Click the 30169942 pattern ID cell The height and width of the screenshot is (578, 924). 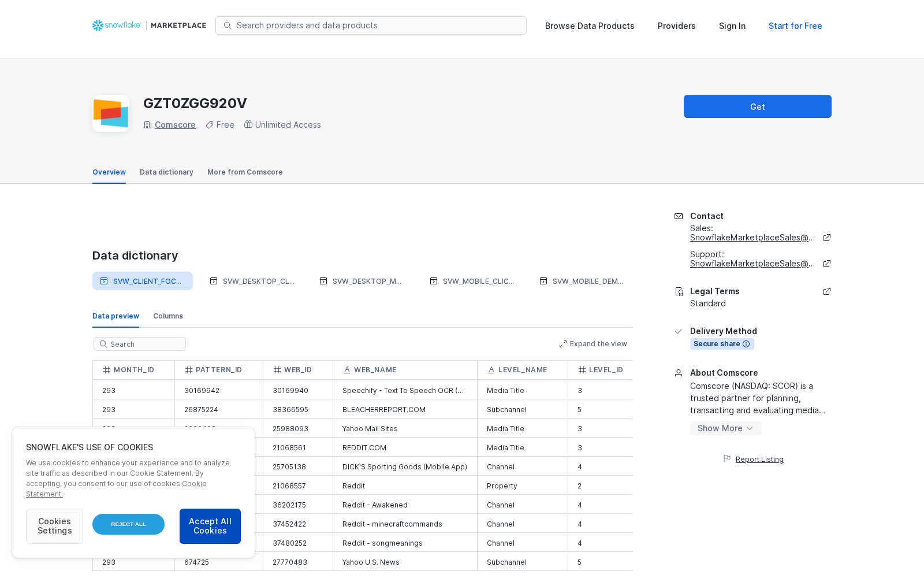pos(219,391)
